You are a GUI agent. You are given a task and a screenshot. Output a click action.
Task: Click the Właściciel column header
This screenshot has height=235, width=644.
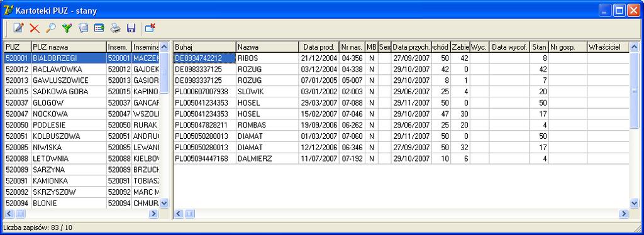tap(608, 46)
